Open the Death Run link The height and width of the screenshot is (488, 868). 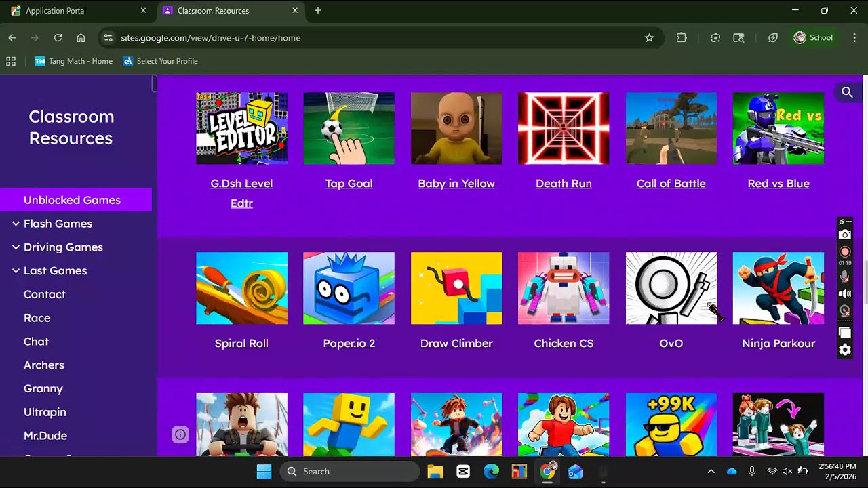click(564, 184)
